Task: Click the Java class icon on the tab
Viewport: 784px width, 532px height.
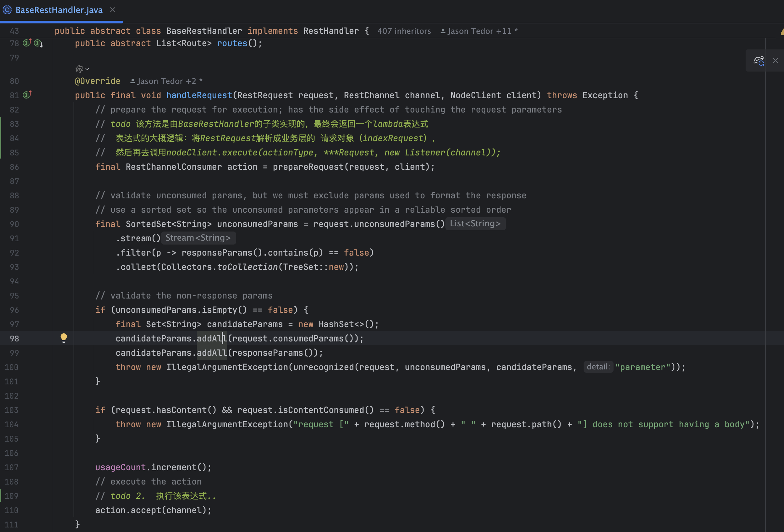Action: point(7,10)
